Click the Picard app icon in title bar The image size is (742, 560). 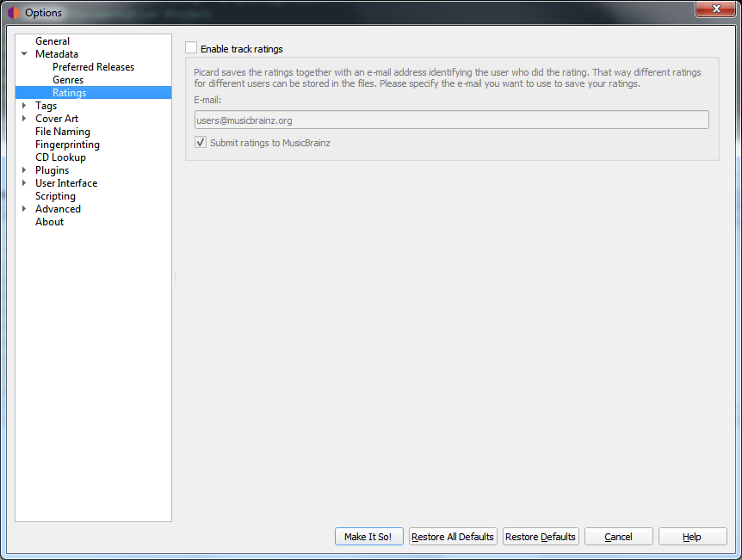[x=14, y=13]
